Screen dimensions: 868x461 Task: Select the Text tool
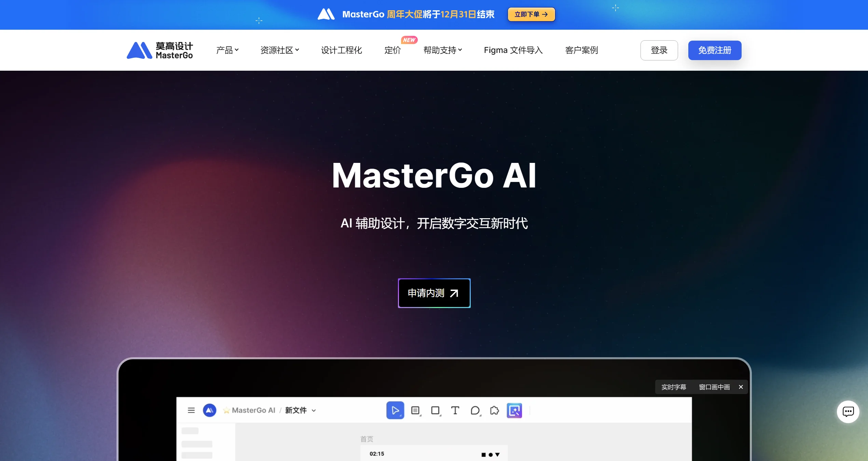[455, 410]
